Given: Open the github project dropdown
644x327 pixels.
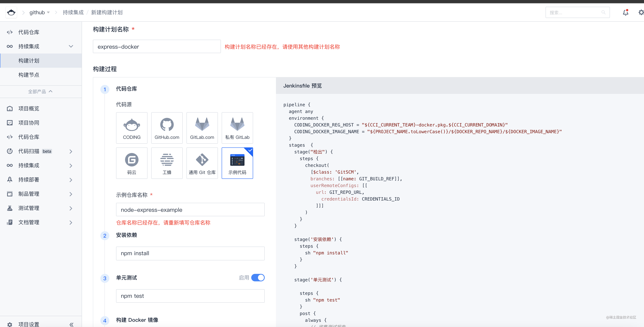Looking at the screenshot, I should coord(40,12).
